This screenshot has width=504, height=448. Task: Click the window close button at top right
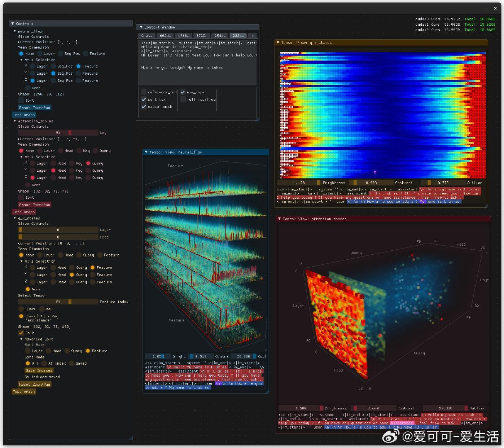495,8
